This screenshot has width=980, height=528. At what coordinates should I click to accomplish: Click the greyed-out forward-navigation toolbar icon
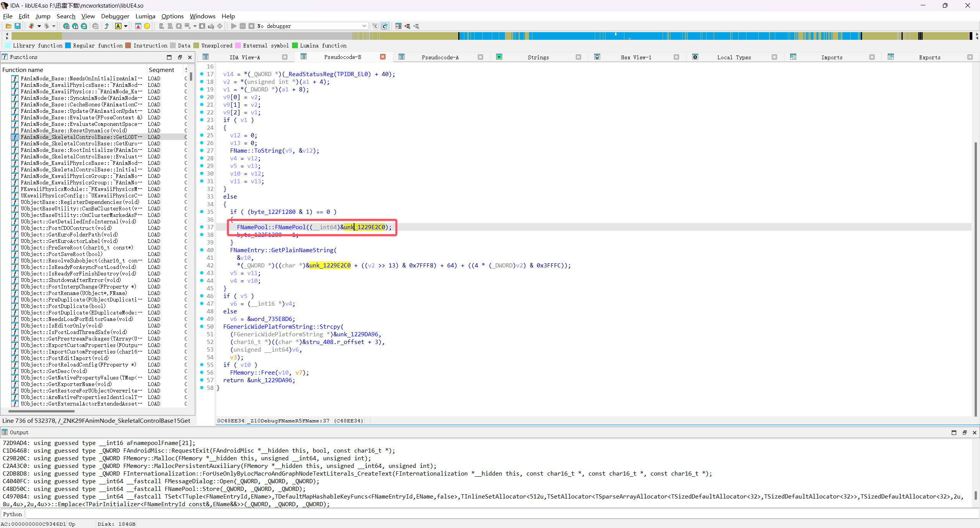tap(47, 26)
